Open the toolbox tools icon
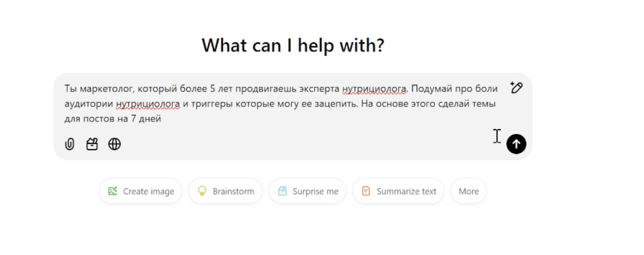Viewport: 644px width, 255px height. point(92,144)
